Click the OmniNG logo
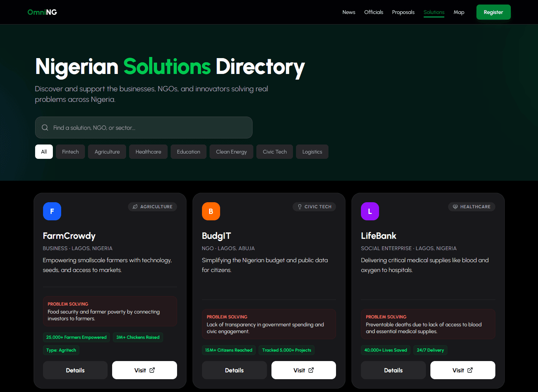 point(42,12)
